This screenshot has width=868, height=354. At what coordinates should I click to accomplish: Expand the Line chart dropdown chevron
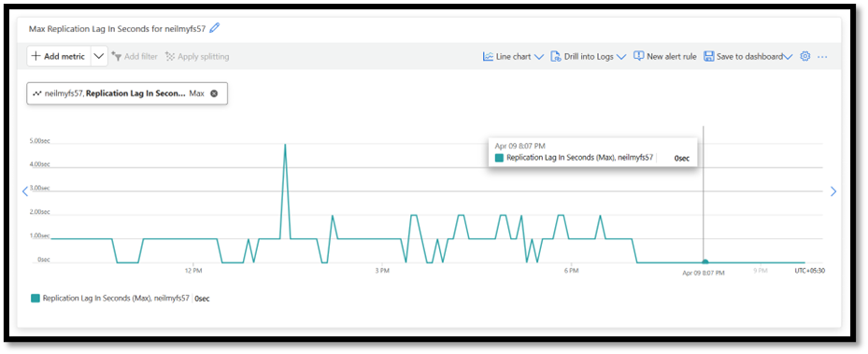pos(538,56)
